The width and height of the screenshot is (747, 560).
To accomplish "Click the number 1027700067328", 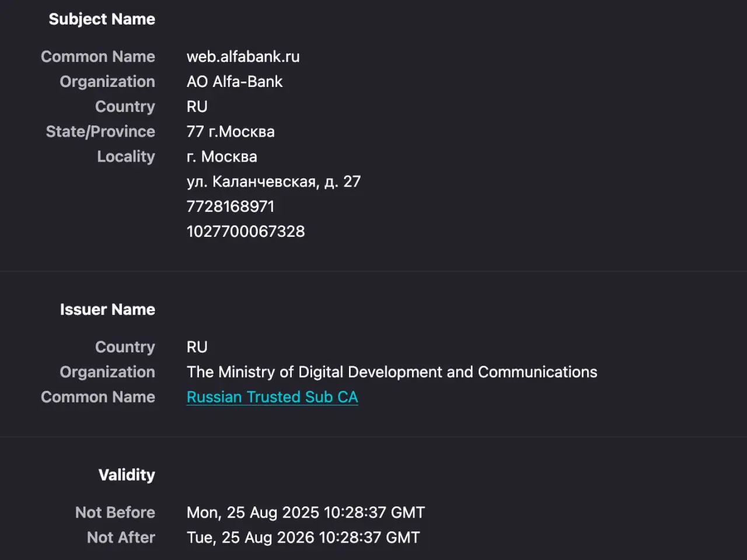I will [x=246, y=232].
